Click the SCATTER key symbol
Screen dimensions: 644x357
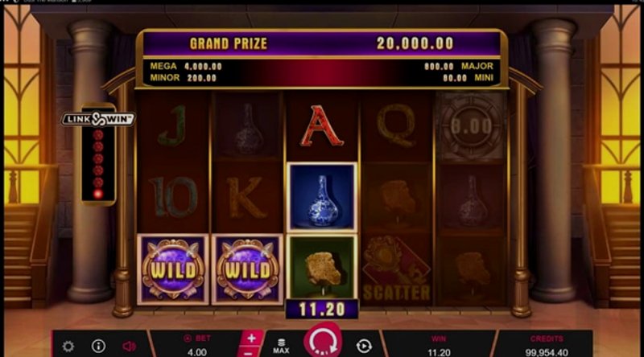397,269
